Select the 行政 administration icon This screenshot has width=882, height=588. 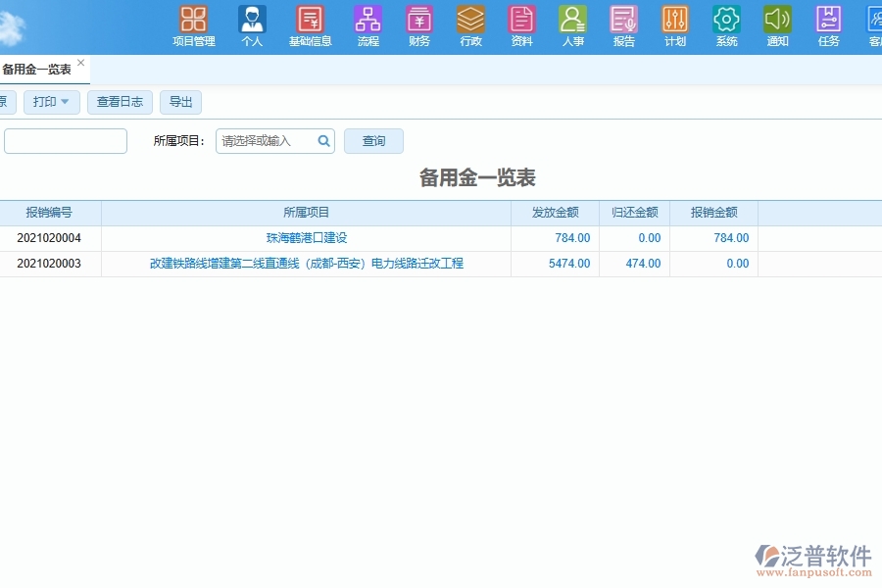[470, 26]
